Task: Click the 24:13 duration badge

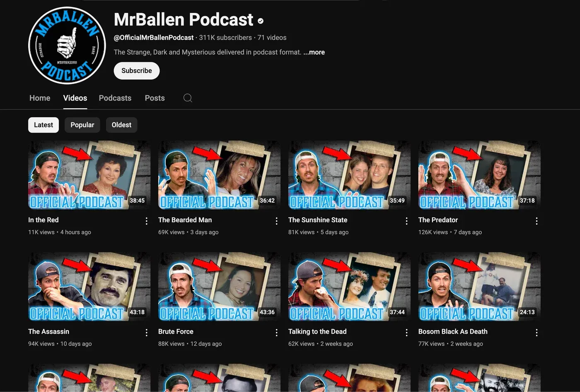Action: (527, 312)
